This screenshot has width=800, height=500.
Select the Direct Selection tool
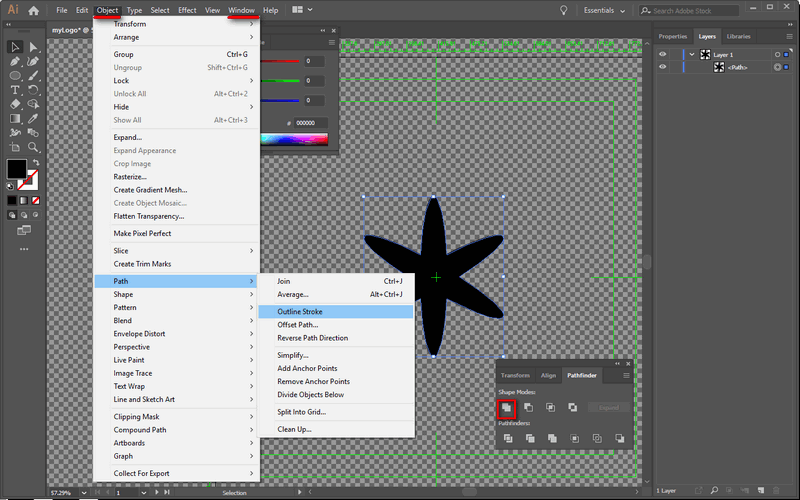point(33,47)
